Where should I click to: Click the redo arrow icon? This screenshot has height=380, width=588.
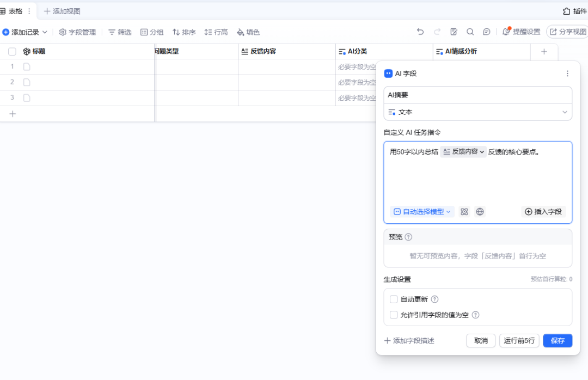(x=437, y=32)
